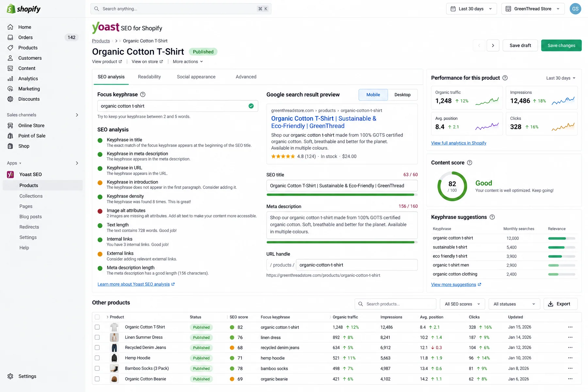This screenshot has width=588, height=392.
Task: Click the GS user avatar
Action: [x=575, y=9]
